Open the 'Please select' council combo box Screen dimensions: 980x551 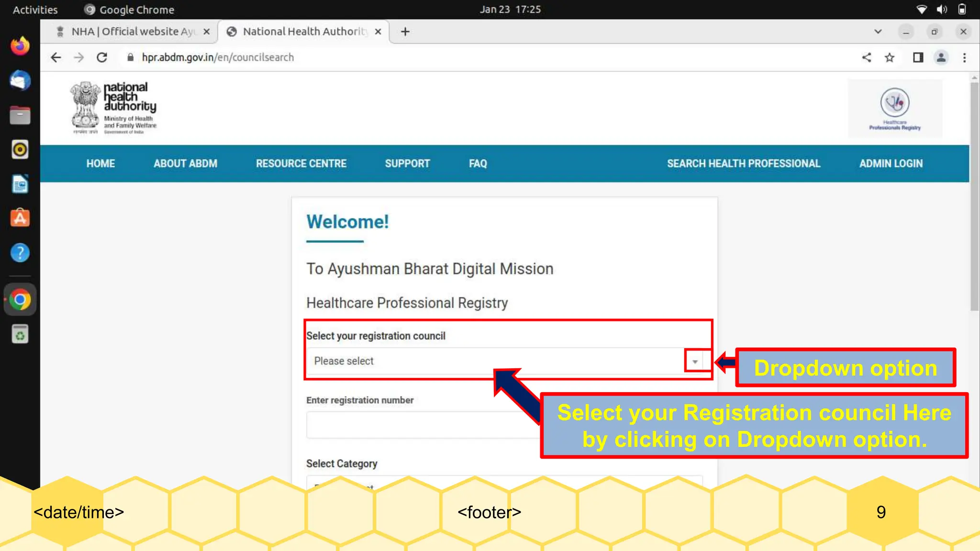click(x=505, y=361)
